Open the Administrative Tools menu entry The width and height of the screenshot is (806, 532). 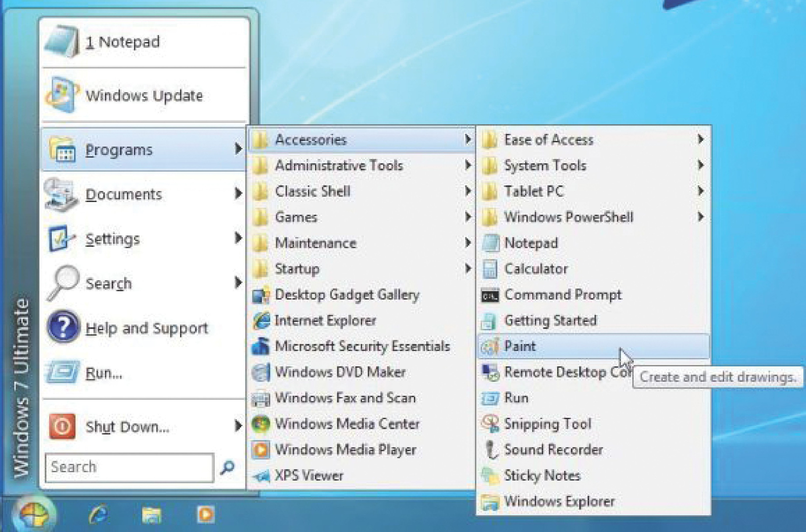339,166
